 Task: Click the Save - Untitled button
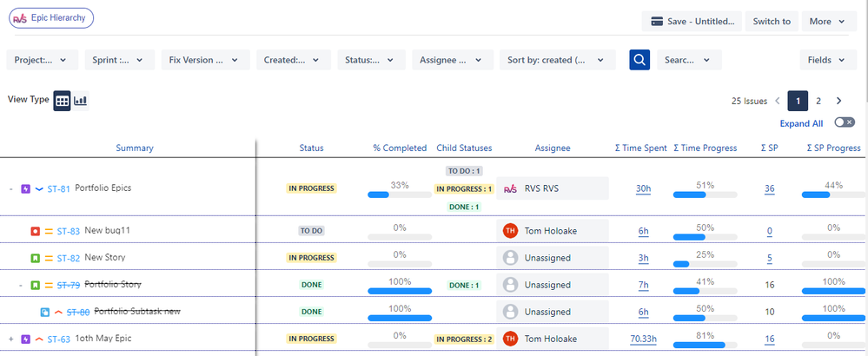point(692,22)
